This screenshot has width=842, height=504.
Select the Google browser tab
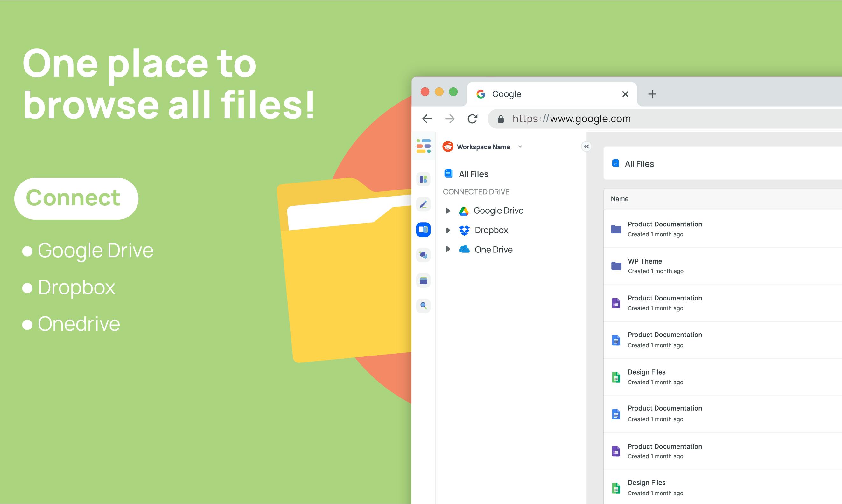552,94
